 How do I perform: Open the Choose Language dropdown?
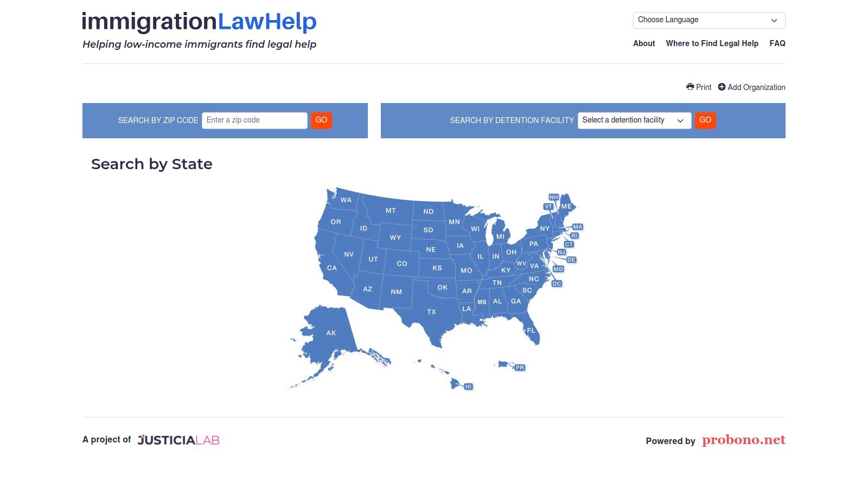tap(709, 20)
